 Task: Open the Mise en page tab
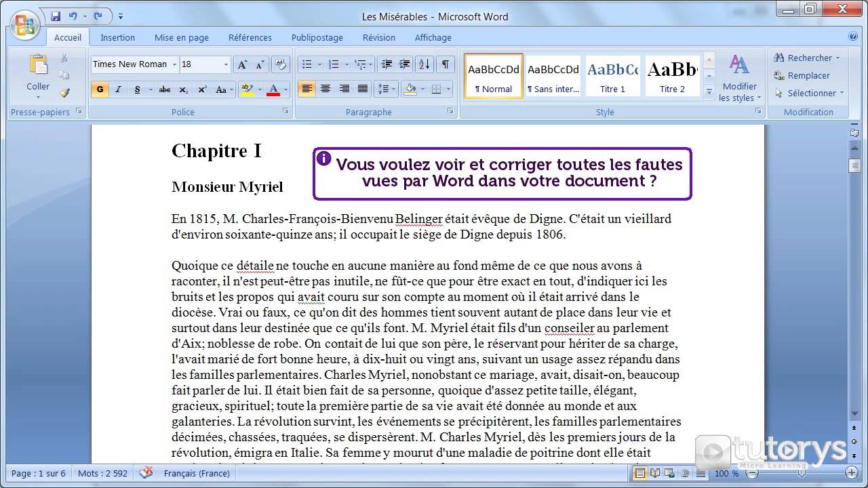[x=182, y=37]
